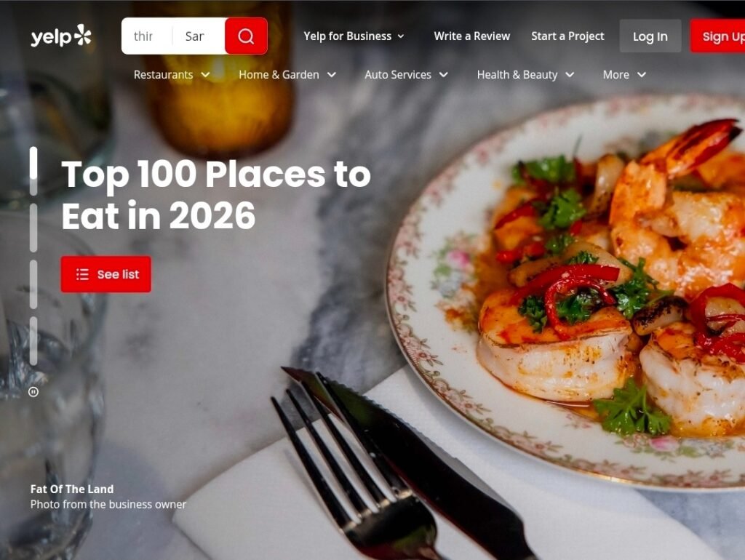
Task: Go to the first slide indicator bar
Action: [x=33, y=171]
